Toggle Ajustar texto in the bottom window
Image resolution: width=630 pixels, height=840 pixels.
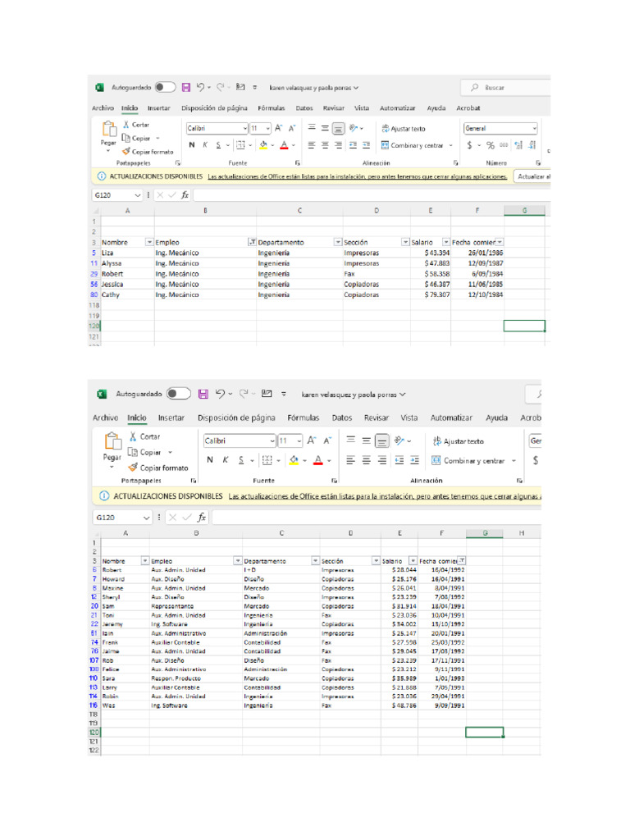pyautogui.click(x=463, y=441)
